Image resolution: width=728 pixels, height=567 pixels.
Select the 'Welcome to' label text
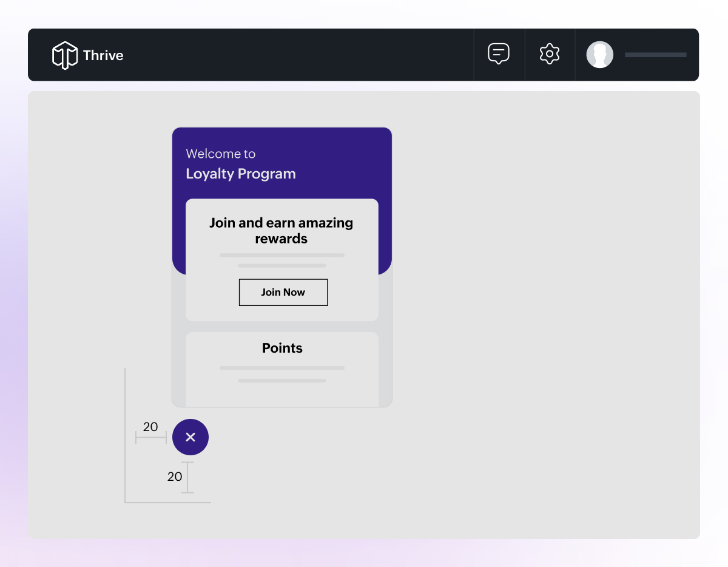click(x=220, y=154)
